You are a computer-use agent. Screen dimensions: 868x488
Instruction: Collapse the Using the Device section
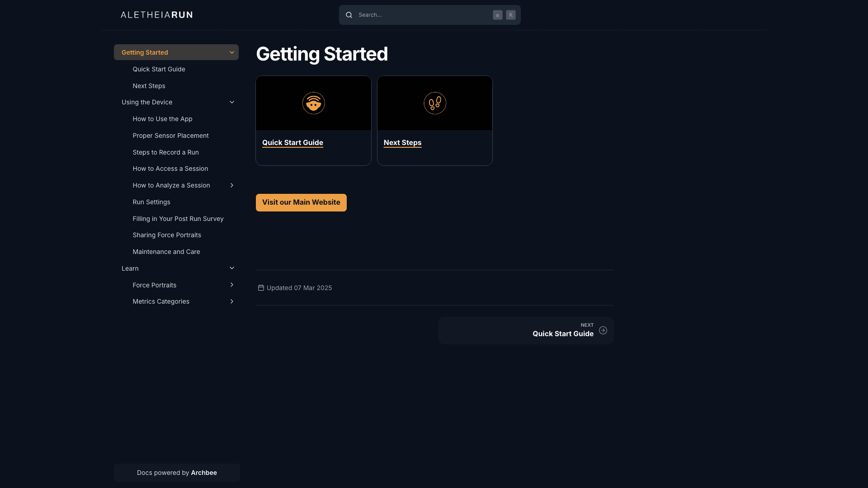pos(231,102)
